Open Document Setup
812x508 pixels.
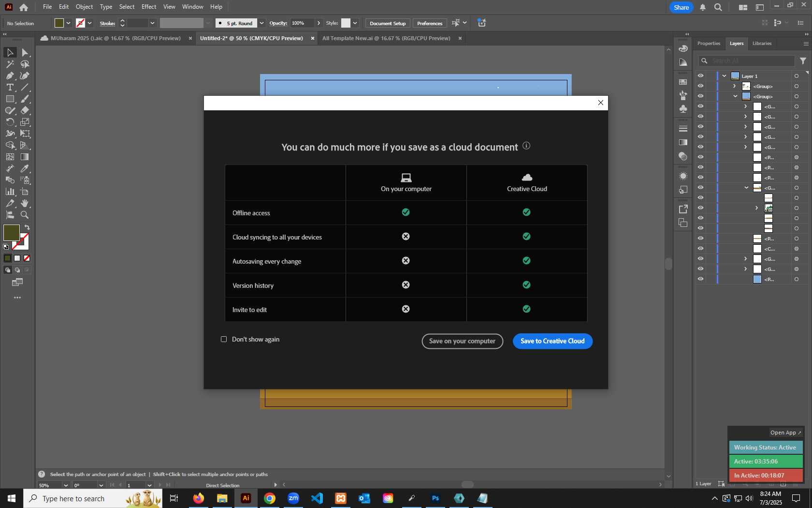tap(388, 23)
